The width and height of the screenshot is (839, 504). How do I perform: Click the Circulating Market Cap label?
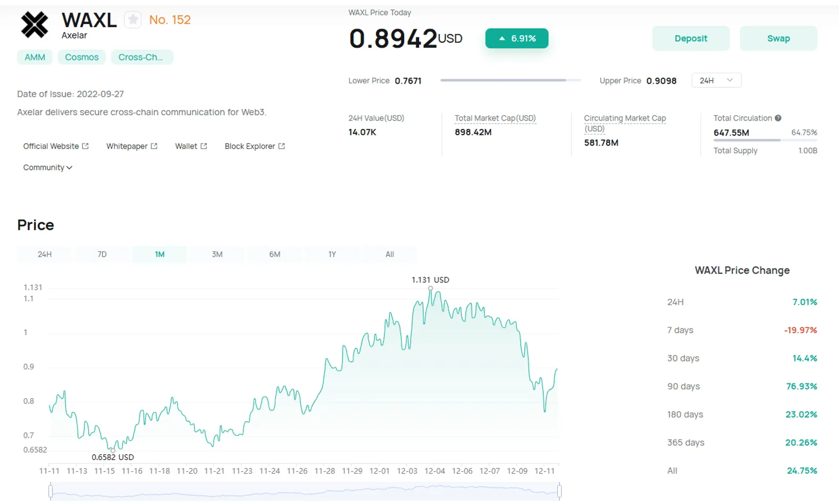[625, 123]
